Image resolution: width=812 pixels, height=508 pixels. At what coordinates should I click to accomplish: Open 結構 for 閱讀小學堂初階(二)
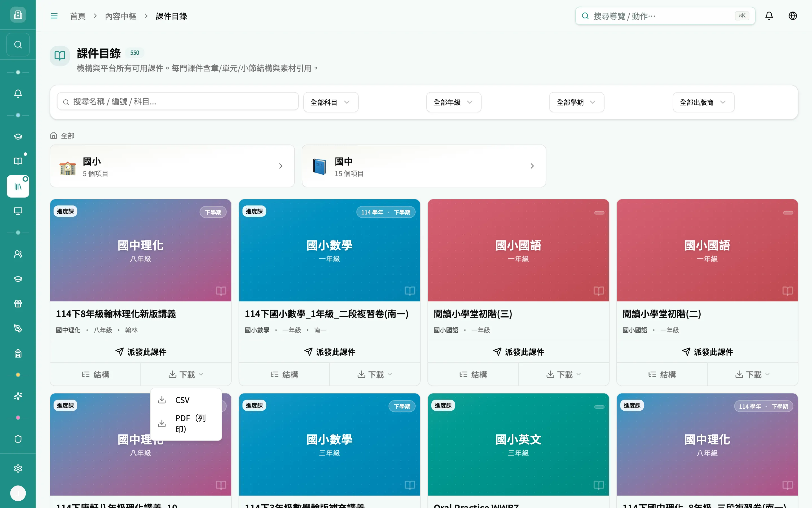(x=662, y=374)
